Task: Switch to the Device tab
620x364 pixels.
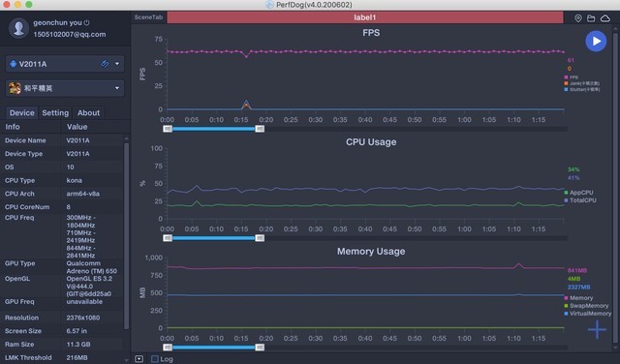Action: [x=21, y=113]
